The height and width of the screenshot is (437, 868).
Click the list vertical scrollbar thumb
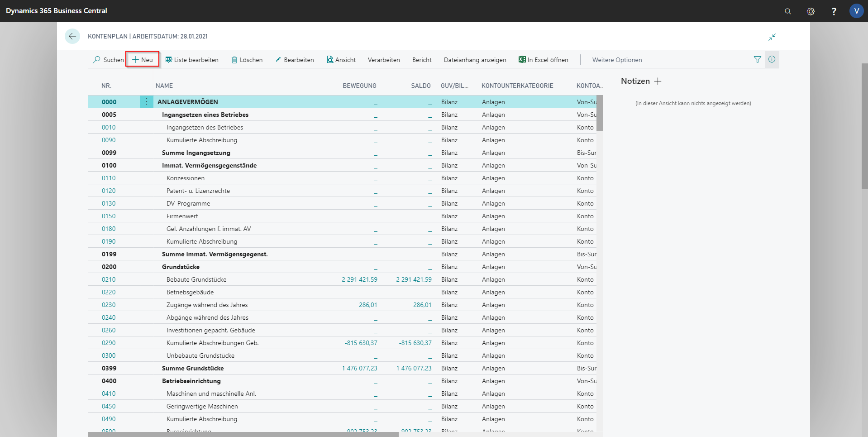click(x=600, y=113)
